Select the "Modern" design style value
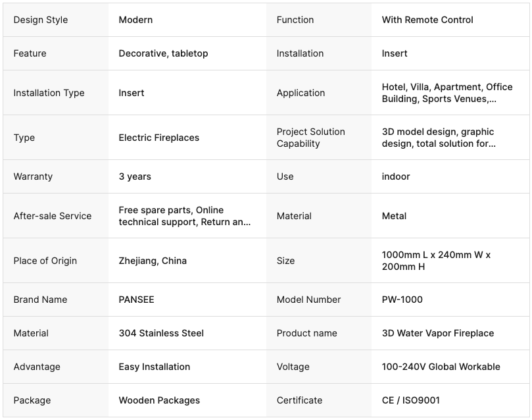This screenshot has width=532, height=420. 135,20
